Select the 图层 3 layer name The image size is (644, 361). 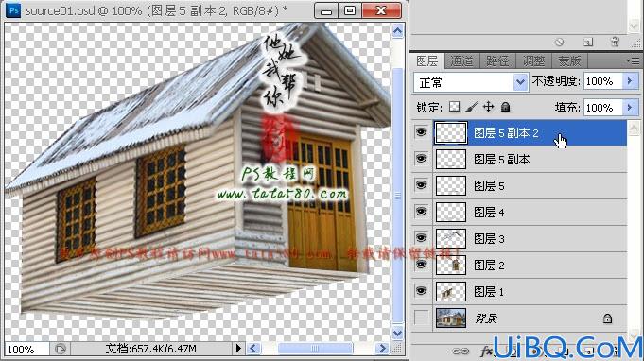489,239
